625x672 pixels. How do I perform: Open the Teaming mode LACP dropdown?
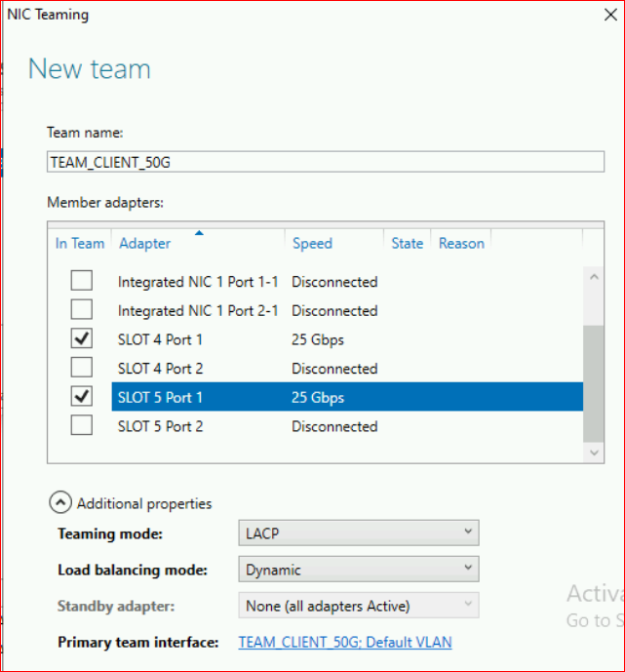358,533
